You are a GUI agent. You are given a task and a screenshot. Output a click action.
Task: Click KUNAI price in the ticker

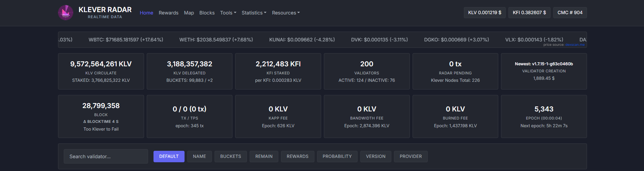tap(302, 39)
